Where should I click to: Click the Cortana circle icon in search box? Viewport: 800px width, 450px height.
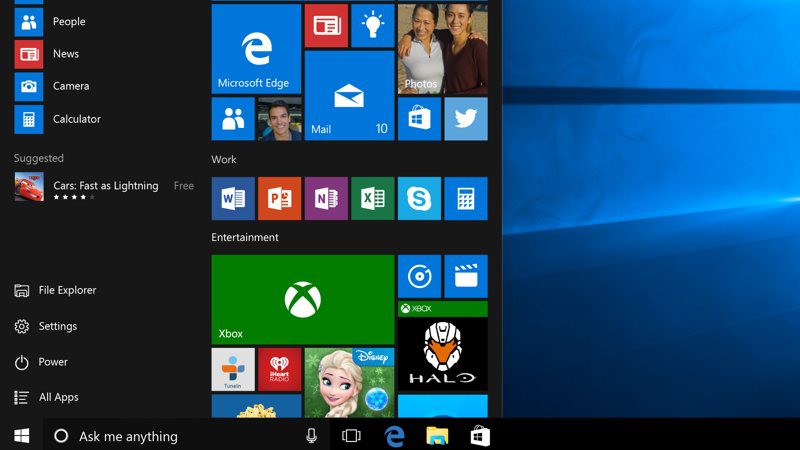pos(61,436)
